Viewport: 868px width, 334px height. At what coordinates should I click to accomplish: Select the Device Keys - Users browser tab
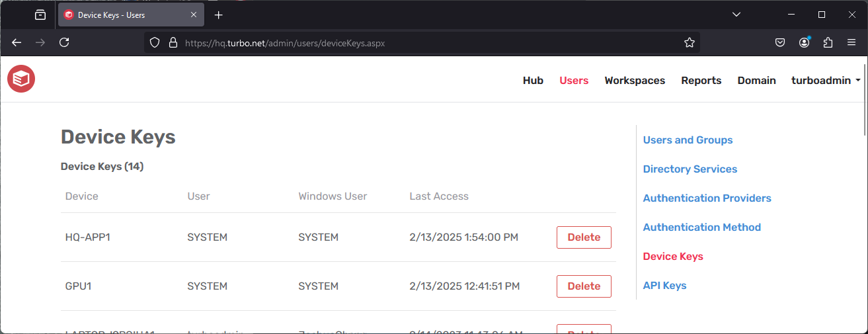click(x=131, y=15)
